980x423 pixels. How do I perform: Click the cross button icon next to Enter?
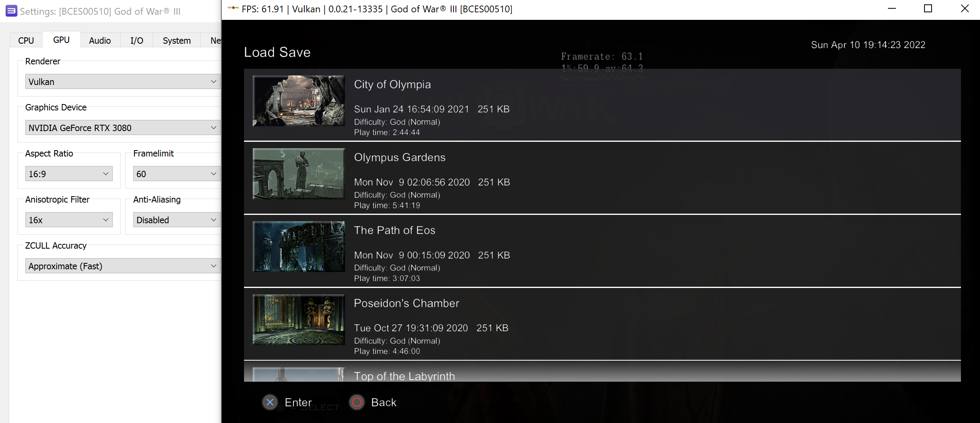pos(270,402)
